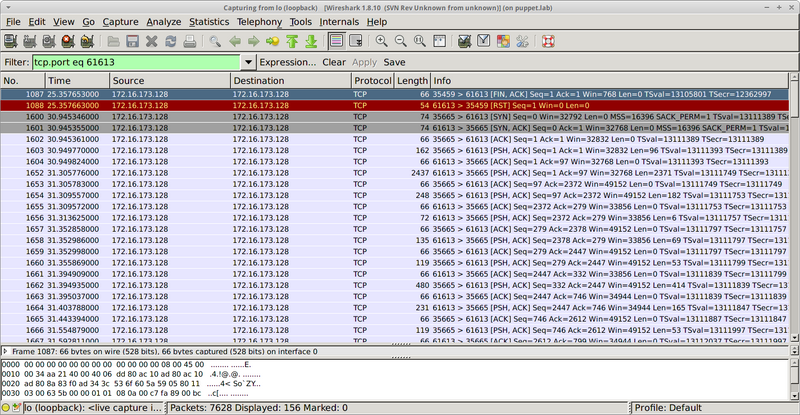Open the Help menu
The height and width of the screenshot is (415, 800).
coord(377,22)
